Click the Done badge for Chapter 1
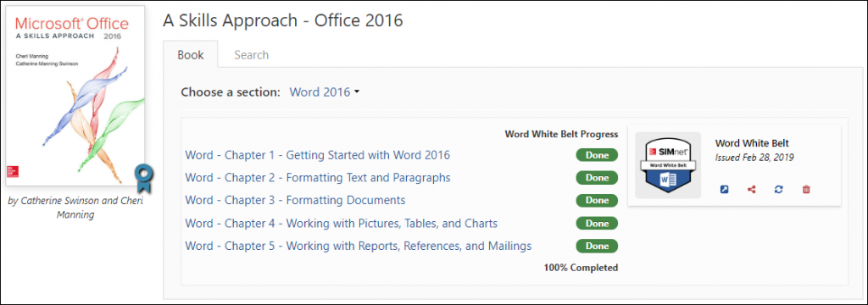Screen dimensions: 868x305 (x=597, y=155)
